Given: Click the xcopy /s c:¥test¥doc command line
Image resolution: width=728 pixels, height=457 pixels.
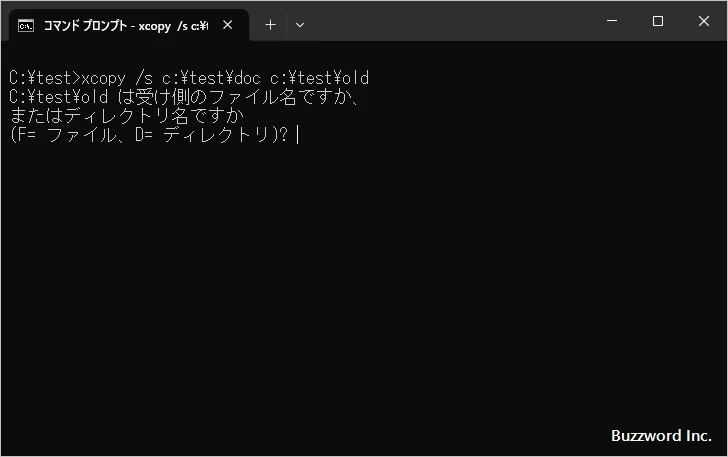Looking at the screenshot, I should (189, 78).
